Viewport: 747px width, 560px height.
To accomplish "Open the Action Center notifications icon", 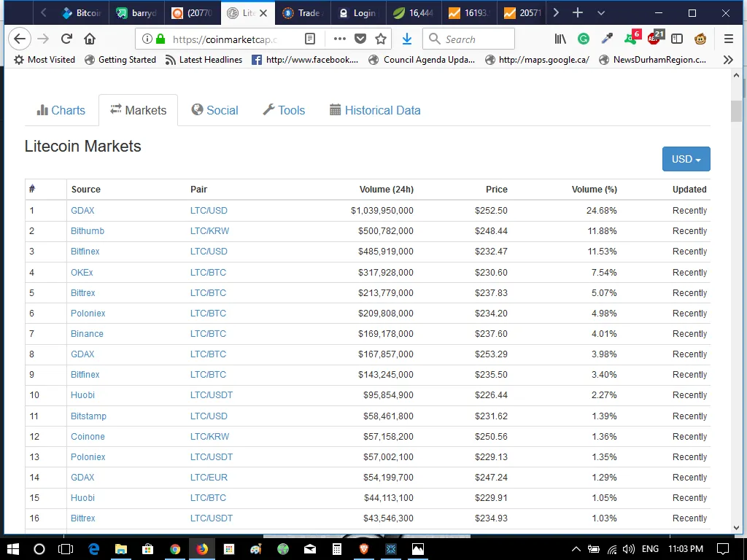I will 723,549.
